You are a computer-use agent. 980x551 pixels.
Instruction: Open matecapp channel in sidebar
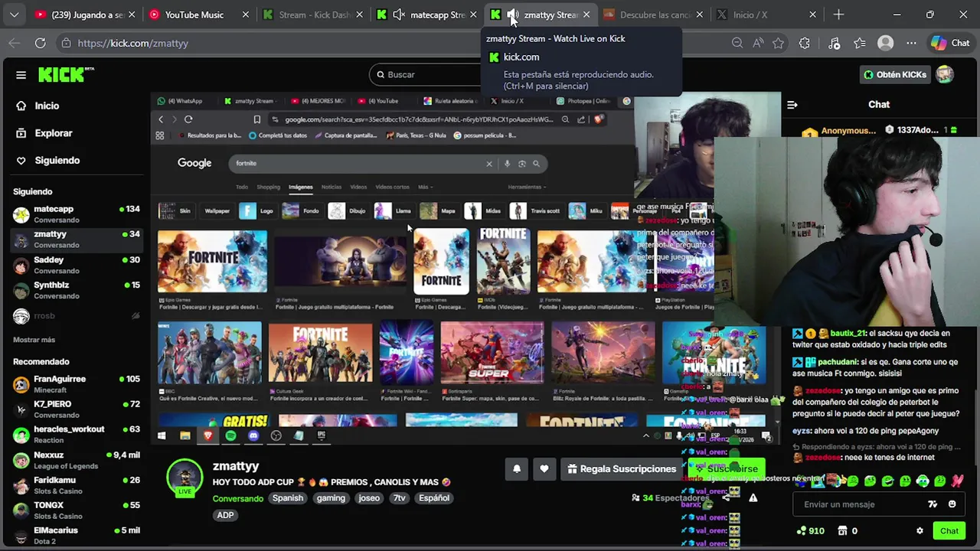pyautogui.click(x=77, y=214)
